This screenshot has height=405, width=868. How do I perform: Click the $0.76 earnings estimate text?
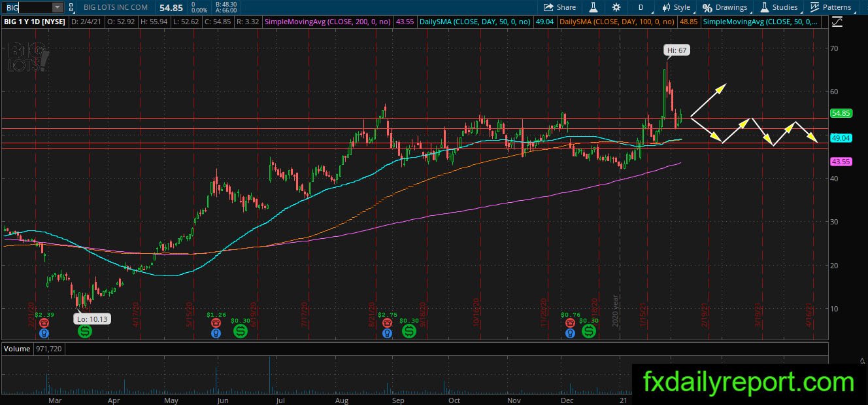570,315
